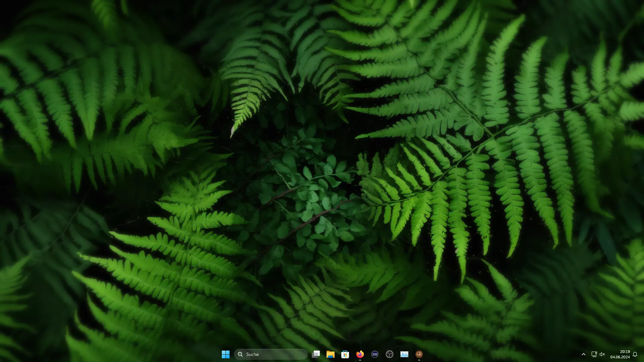Click the Suche search field
Screen dimensions: 644x362
[x=270, y=354]
